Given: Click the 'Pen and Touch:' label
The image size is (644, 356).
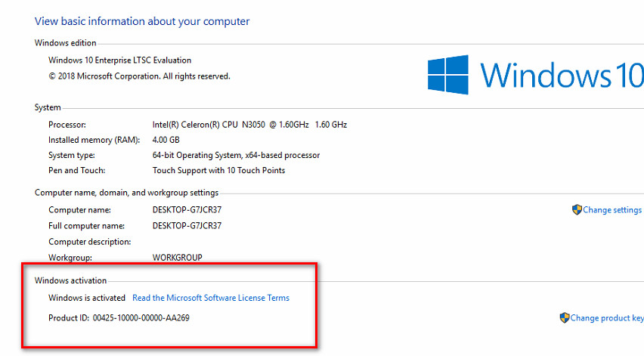Looking at the screenshot, I should click(x=77, y=170).
